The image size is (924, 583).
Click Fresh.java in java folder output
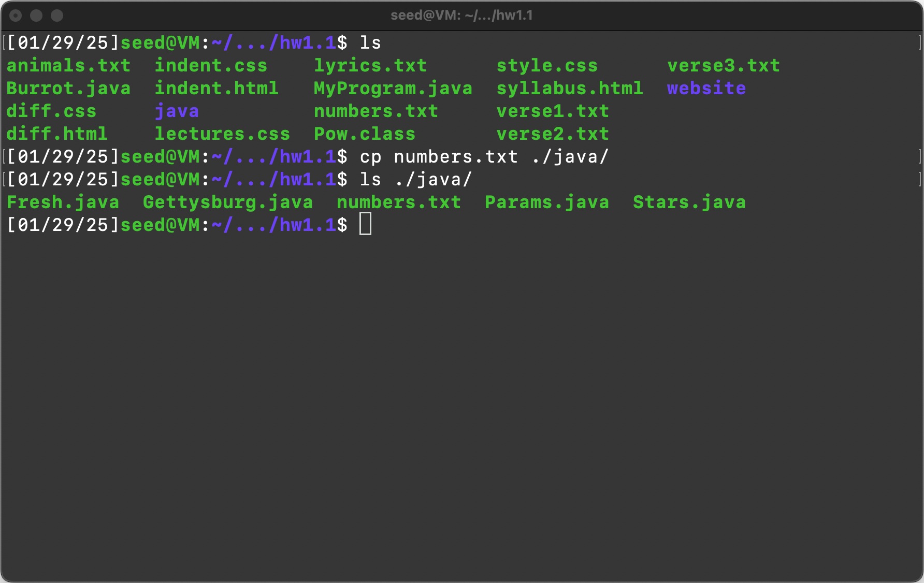point(63,202)
